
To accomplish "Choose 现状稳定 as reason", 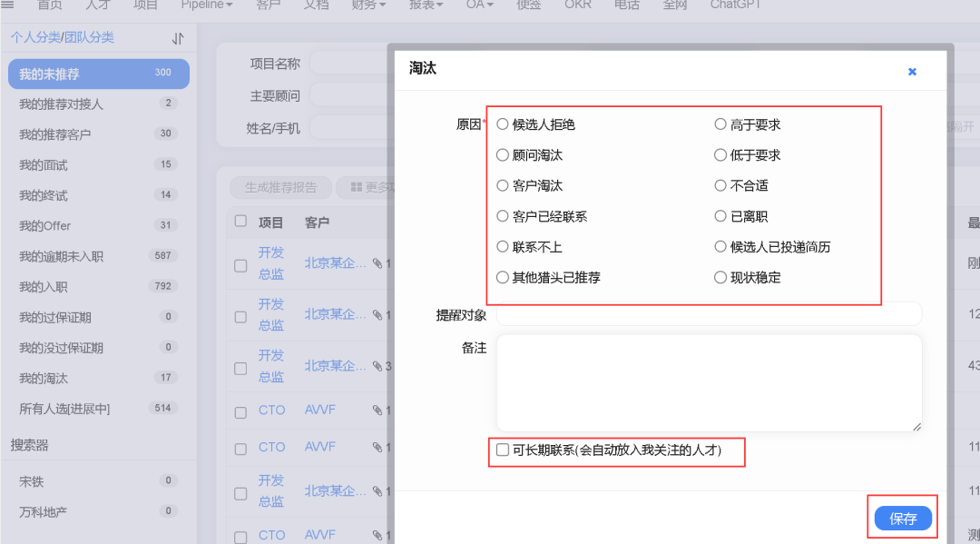I will point(720,278).
